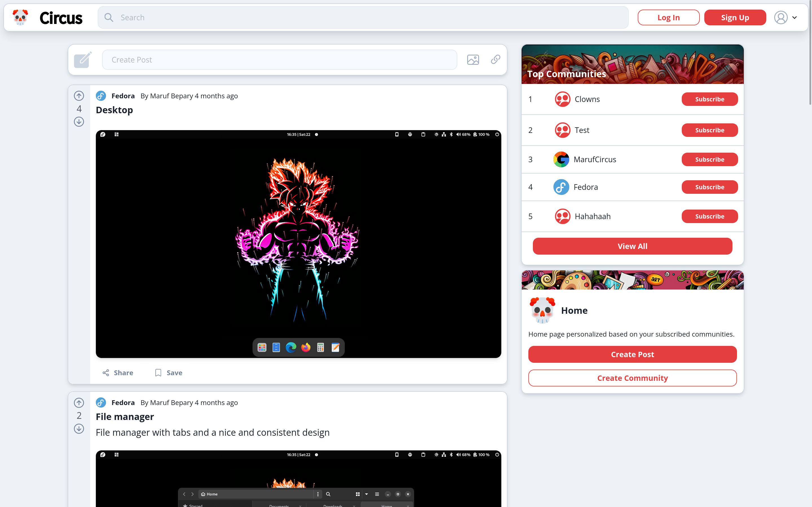Click the Create Post input field
Viewport: 812px width, 507px height.
pos(279,60)
